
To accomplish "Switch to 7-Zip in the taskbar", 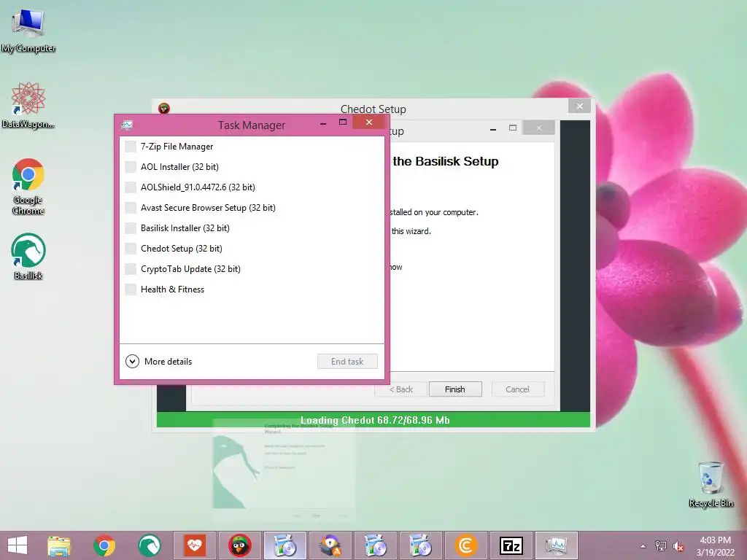I will click(x=511, y=545).
